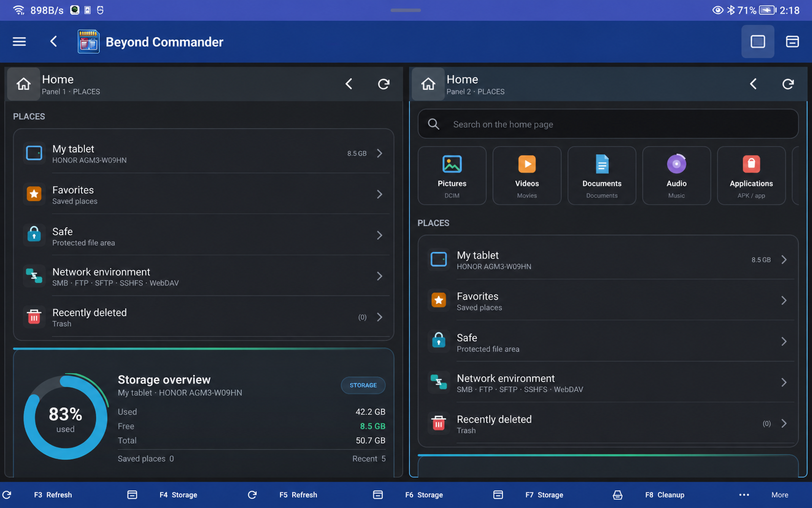Click the Favorites star icon in Panel 2
Screen dimensions: 812x508
(x=439, y=301)
